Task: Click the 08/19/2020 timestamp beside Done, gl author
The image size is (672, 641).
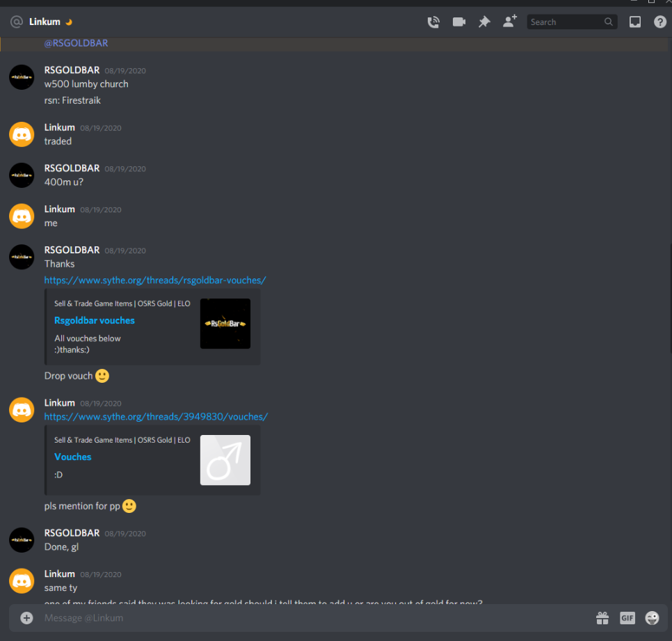Action: pos(125,533)
